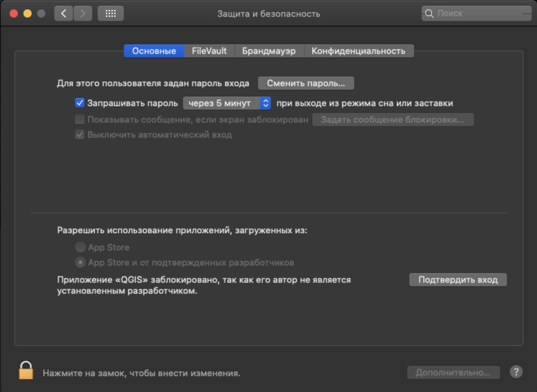Go to the Конфиденциальность tab
The image size is (537, 392).
click(x=358, y=51)
